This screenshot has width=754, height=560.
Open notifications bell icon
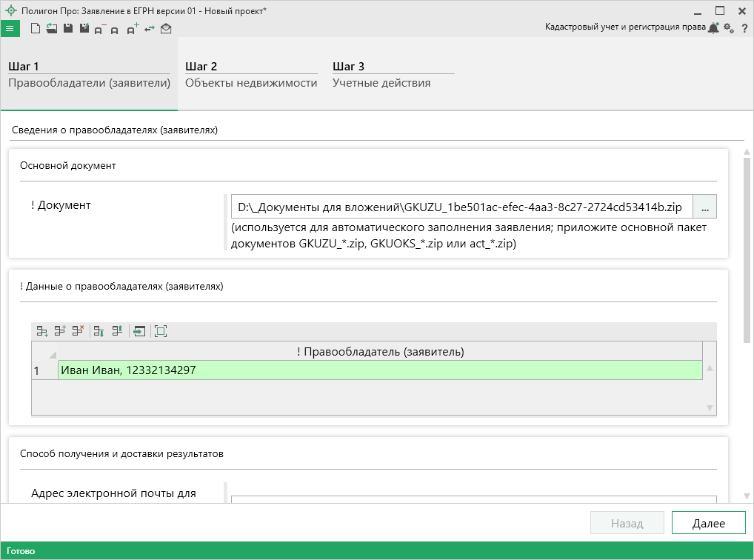tap(713, 28)
